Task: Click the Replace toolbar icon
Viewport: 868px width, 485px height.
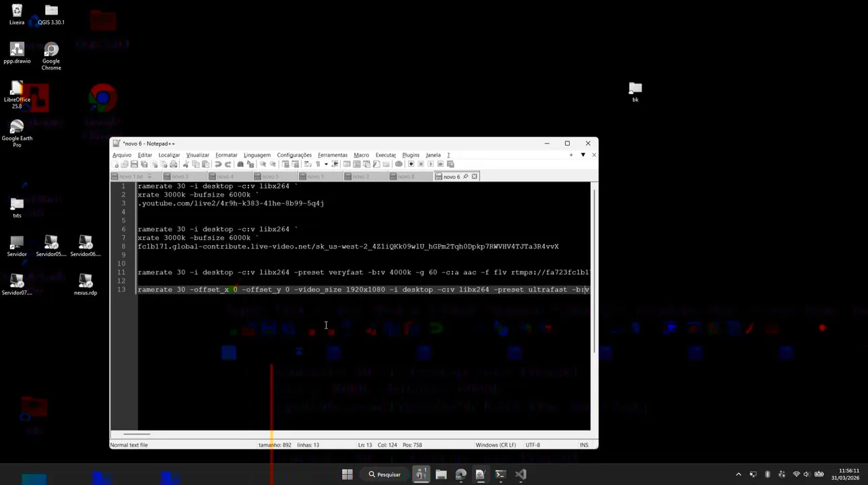Action: point(251,164)
